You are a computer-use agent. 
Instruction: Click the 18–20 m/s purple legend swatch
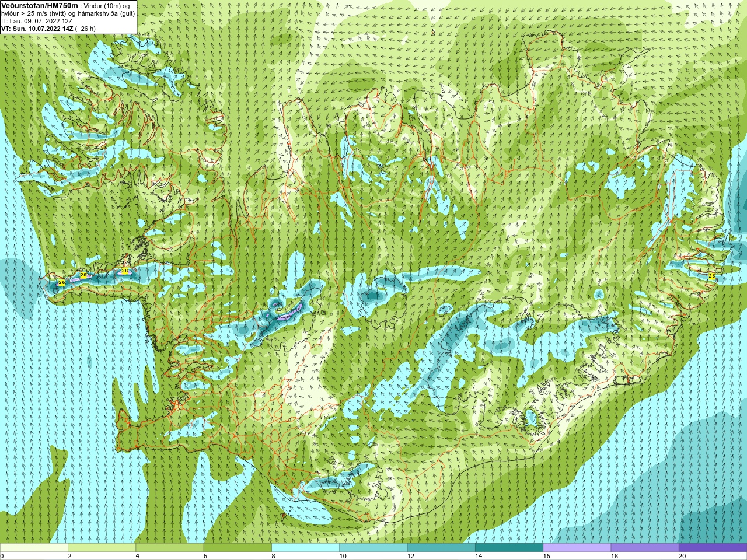[645, 548]
